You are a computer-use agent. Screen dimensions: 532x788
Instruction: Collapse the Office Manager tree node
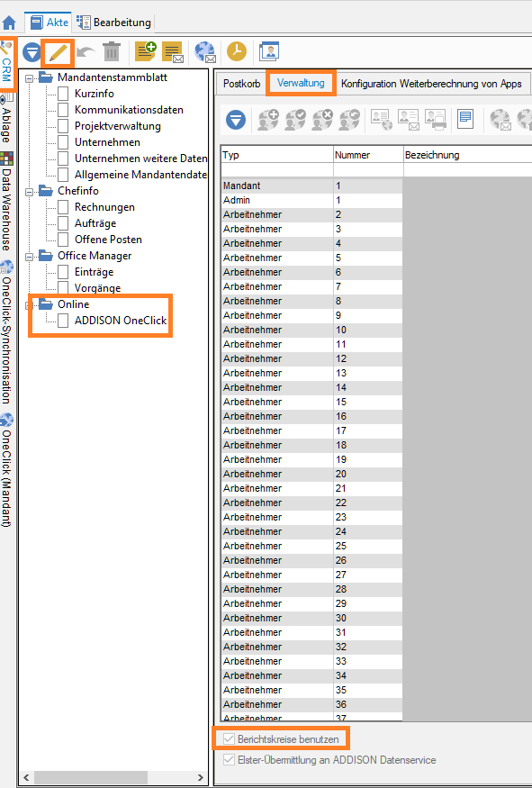pos(29,257)
